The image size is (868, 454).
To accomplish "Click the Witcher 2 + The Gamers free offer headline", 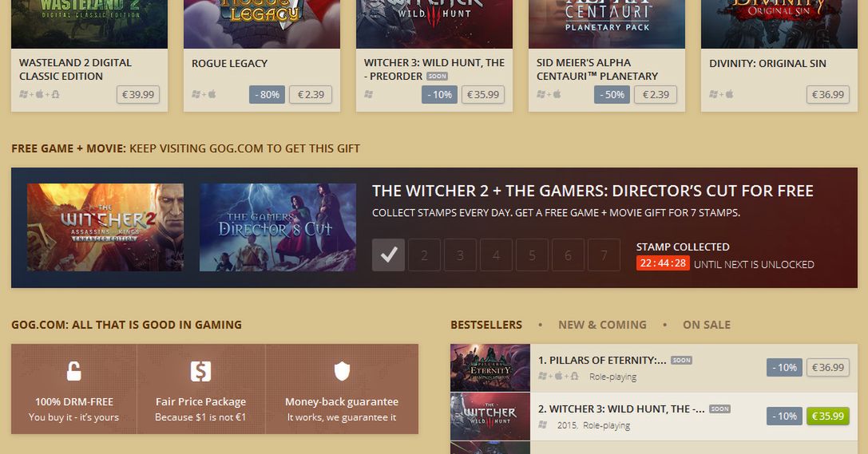I will 593,191.
